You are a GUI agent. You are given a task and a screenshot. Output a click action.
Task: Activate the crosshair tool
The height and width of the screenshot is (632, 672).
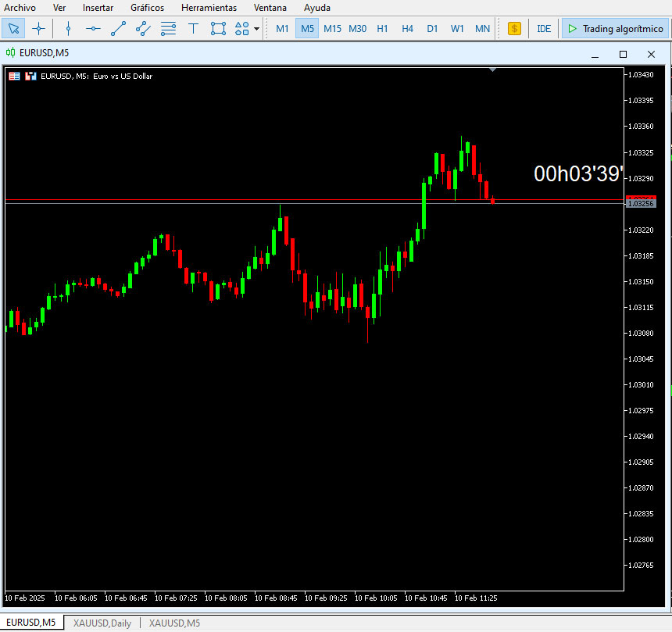coord(38,29)
